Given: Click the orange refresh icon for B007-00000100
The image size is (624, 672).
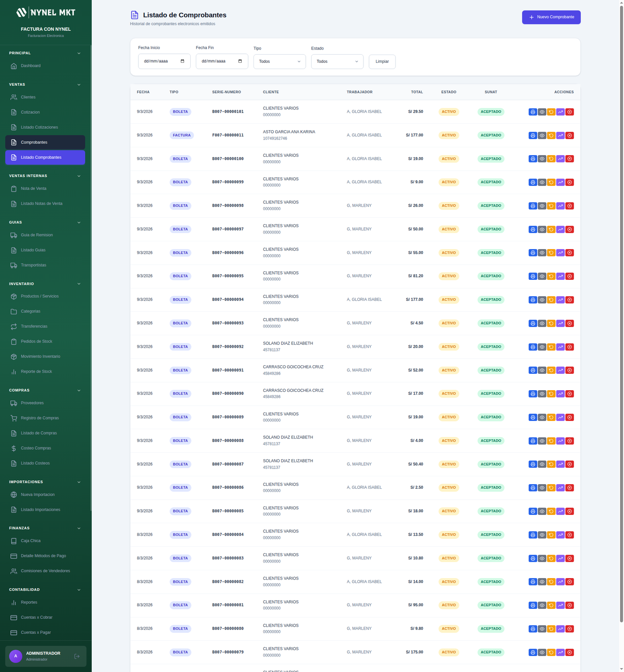Looking at the screenshot, I should (551, 159).
